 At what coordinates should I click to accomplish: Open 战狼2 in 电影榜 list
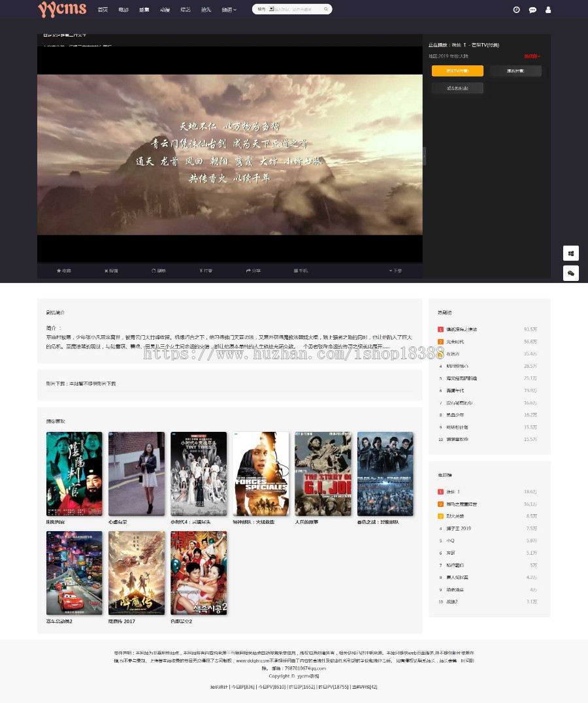(451, 602)
